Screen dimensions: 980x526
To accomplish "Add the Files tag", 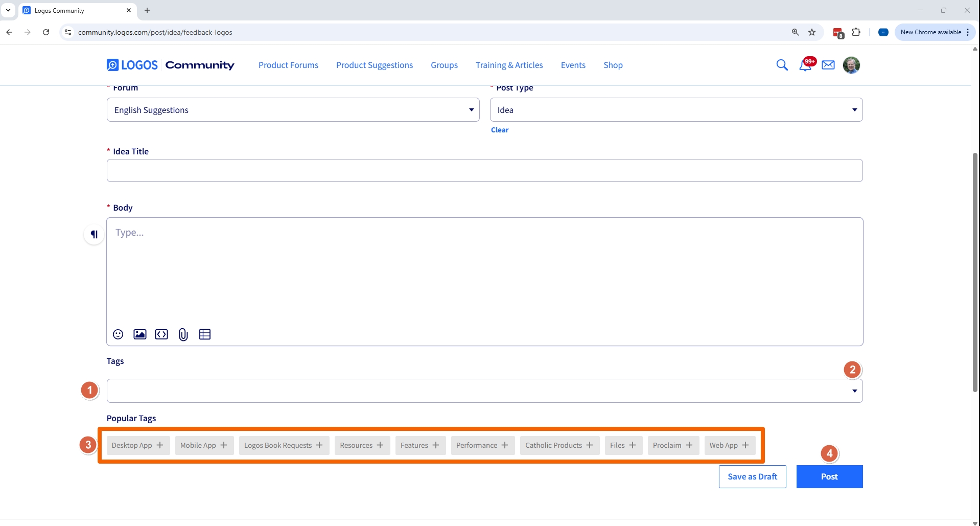I will point(623,445).
